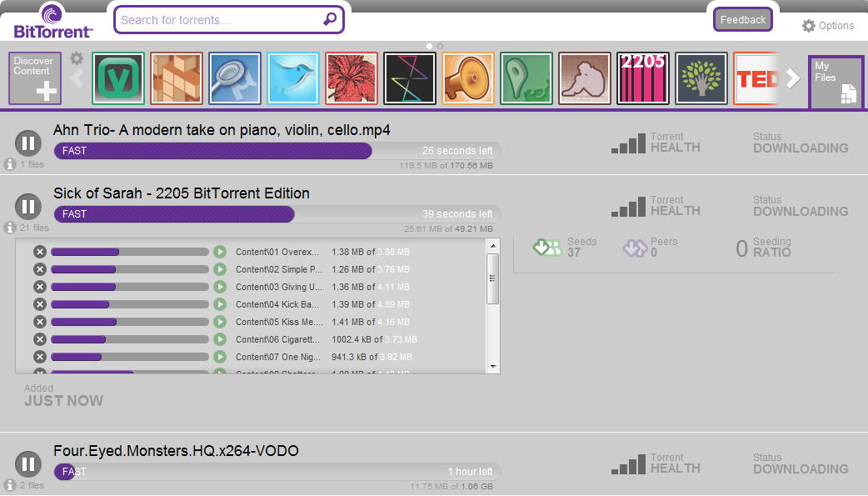Click the file list scrollbar thumb
Image resolution: width=868 pixels, height=496 pixels.
492,278
